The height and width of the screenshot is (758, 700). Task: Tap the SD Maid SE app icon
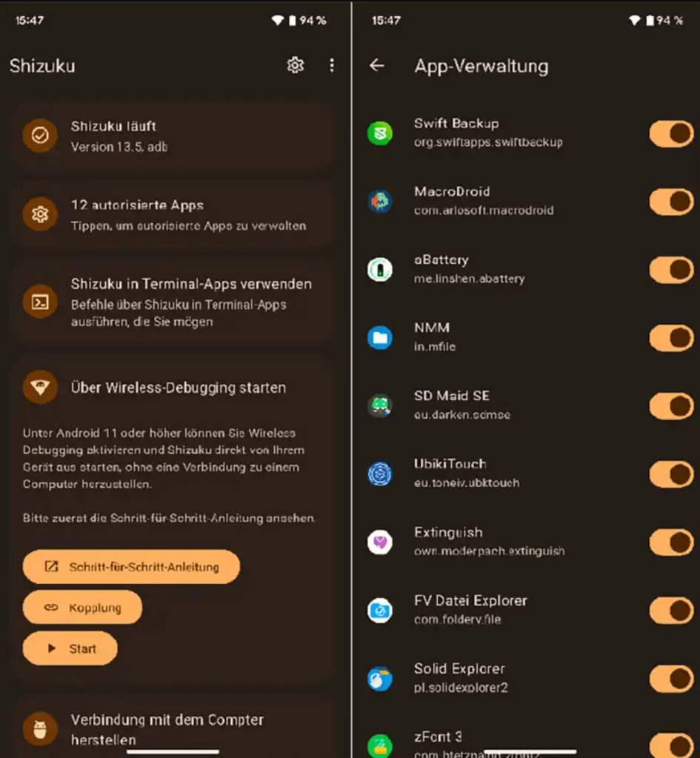(x=380, y=405)
